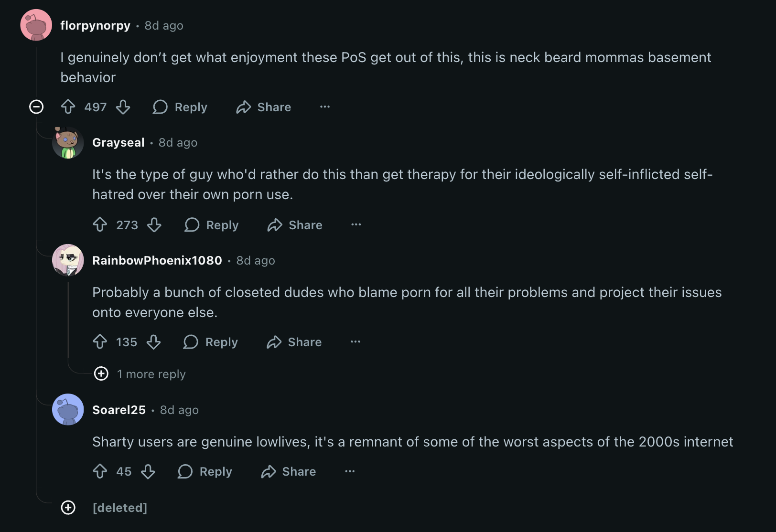Image resolution: width=776 pixels, height=532 pixels.
Task: Reply to florpynorpy's comment
Action: tap(180, 107)
